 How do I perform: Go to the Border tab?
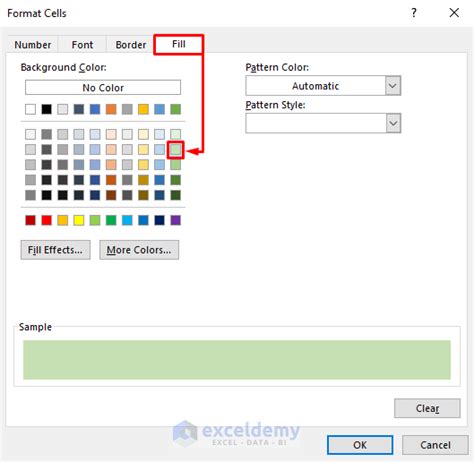(131, 45)
